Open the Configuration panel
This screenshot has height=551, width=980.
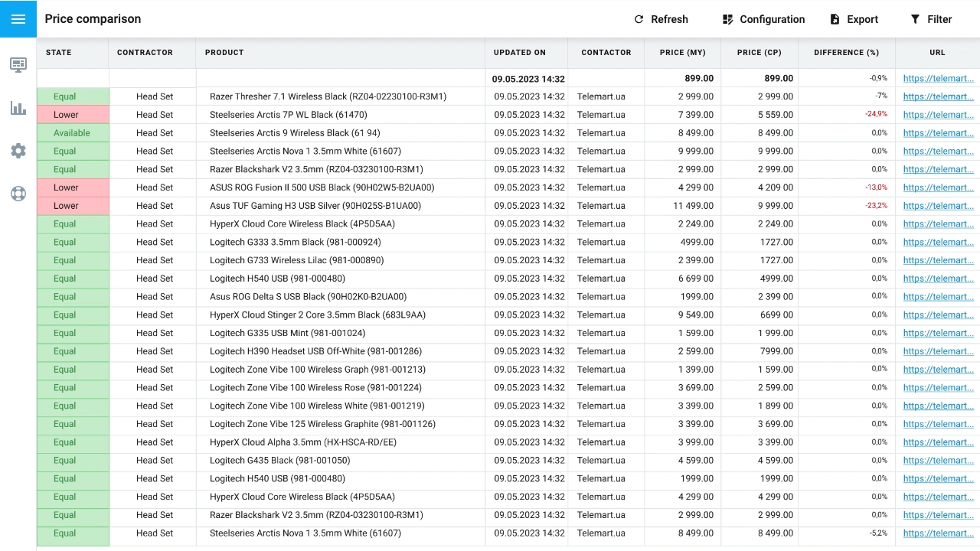click(763, 19)
